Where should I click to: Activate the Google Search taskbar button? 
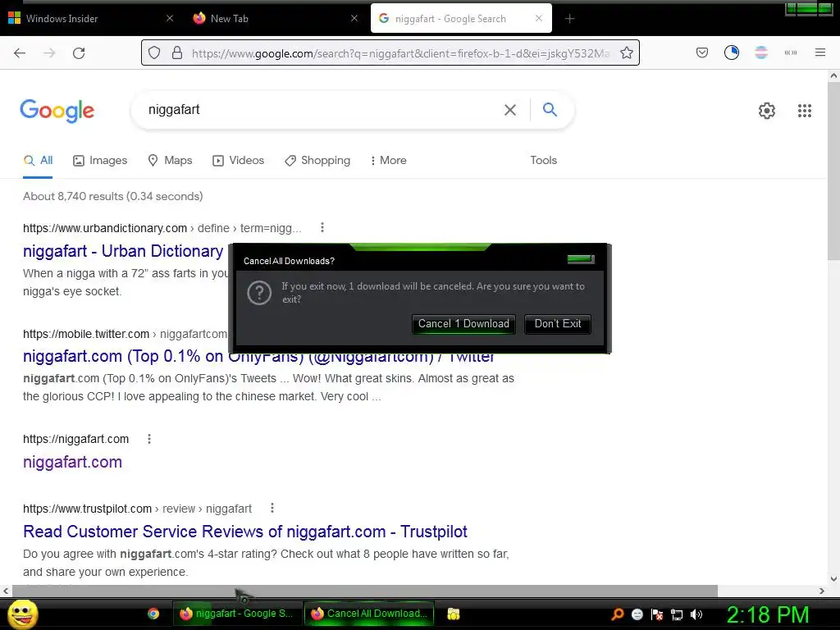[237, 614]
